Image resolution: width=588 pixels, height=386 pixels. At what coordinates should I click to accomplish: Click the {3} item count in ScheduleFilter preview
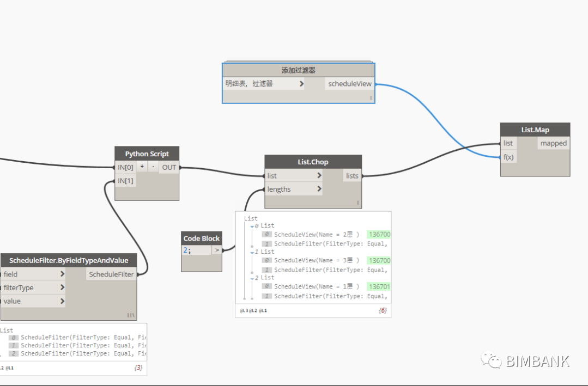[x=138, y=367]
